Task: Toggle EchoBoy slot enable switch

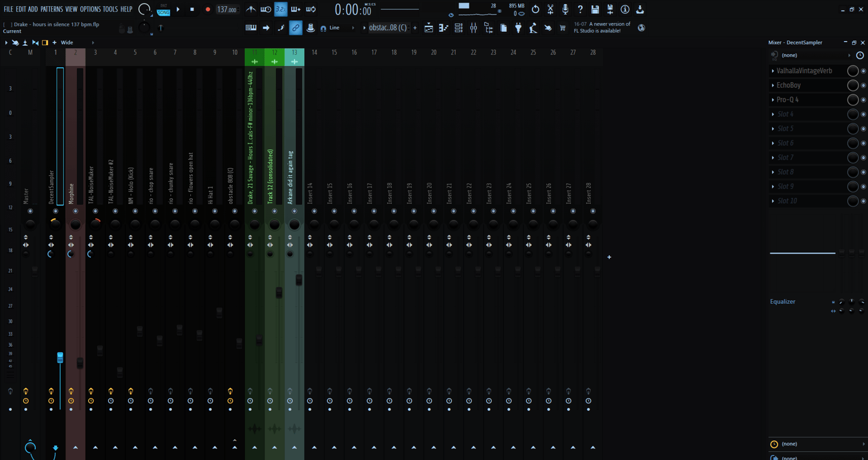Action: pos(863,85)
